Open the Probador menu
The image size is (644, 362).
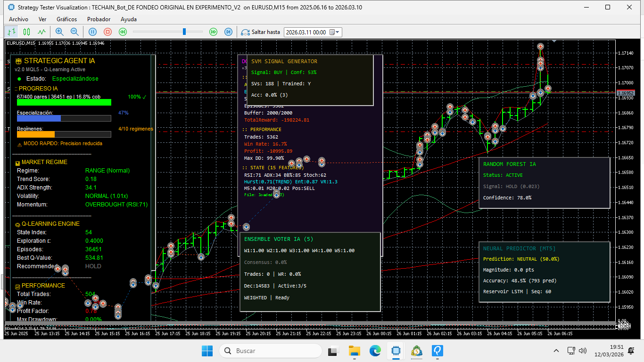point(99,19)
